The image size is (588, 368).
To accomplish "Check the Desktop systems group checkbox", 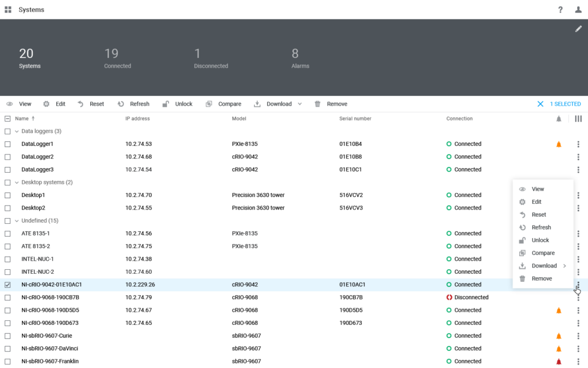I will click(x=7, y=183).
